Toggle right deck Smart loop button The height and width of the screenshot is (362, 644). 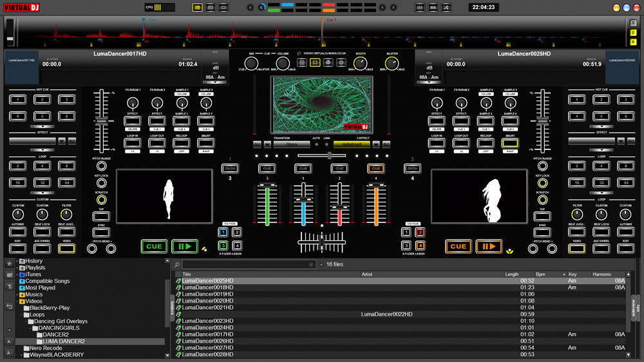(x=509, y=143)
